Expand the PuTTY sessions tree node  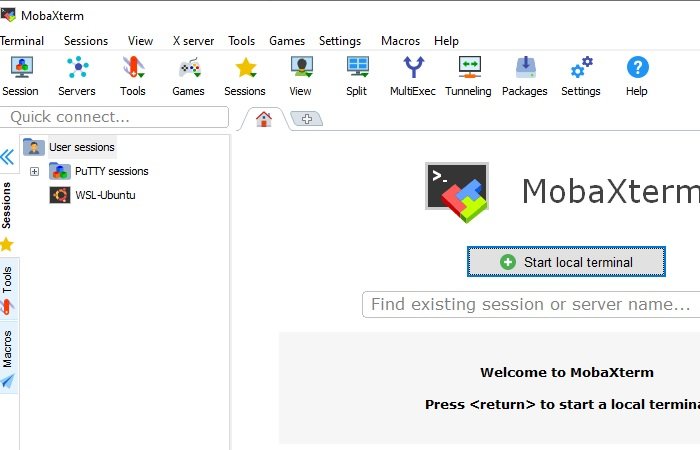(x=34, y=171)
